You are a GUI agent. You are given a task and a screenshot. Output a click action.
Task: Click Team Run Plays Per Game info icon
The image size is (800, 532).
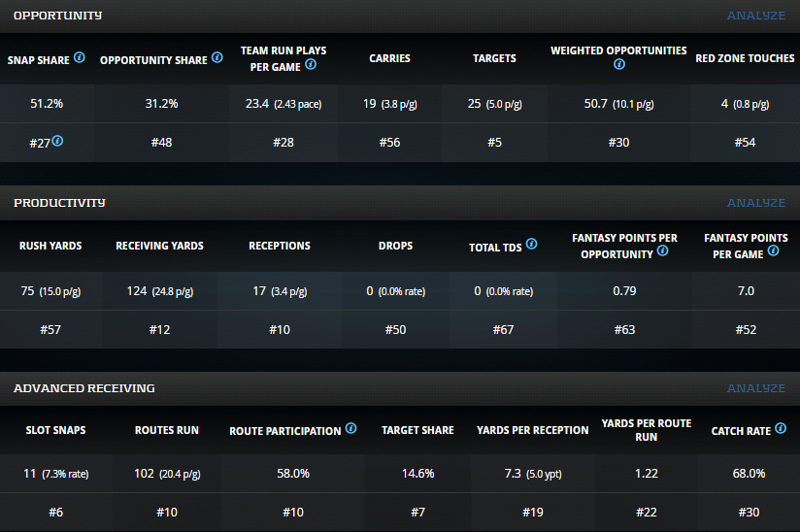pyautogui.click(x=310, y=65)
